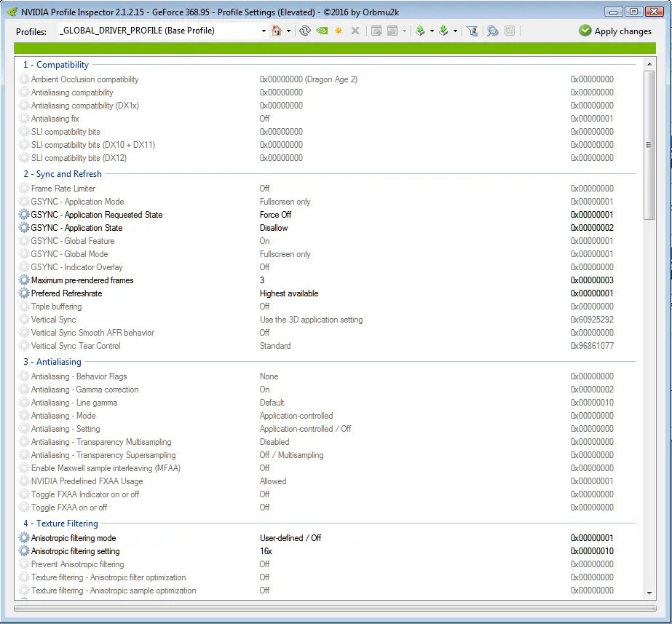Click the home profile icon in toolbar
Screen dimensions: 672x624
[277, 31]
